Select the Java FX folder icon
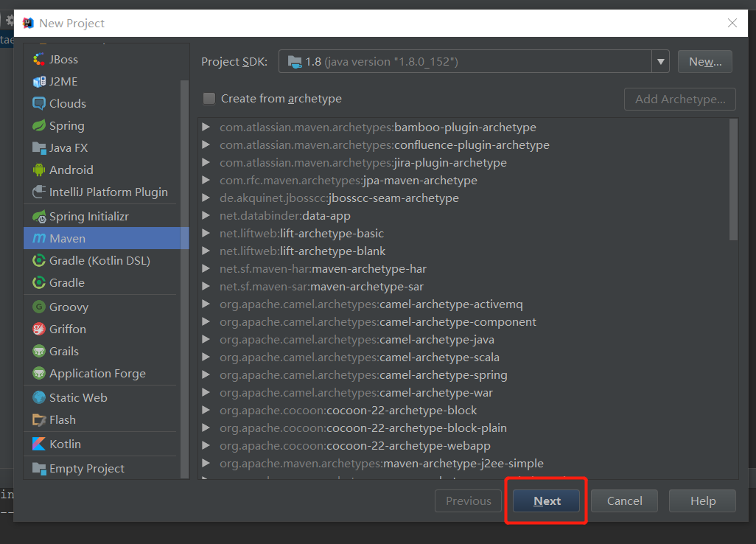 [x=38, y=148]
